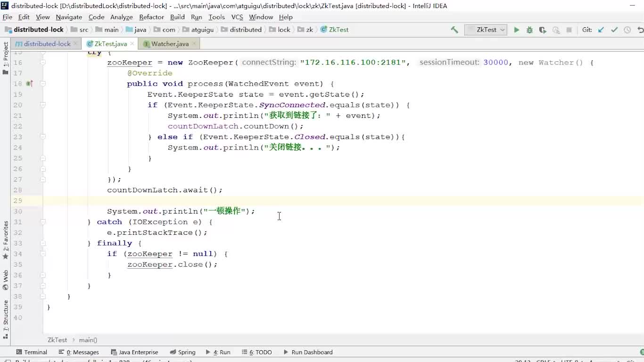
Task: Open the Structure tool window
Action: click(x=6, y=320)
